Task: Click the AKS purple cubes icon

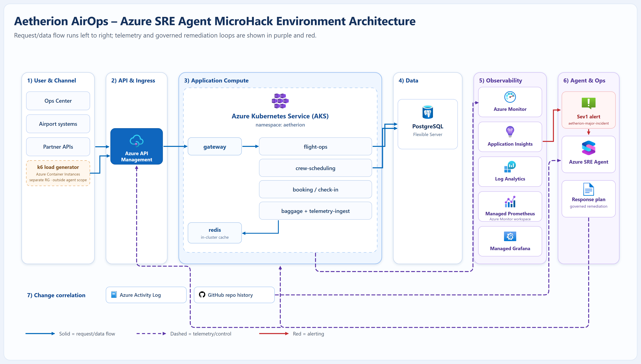Action: point(280,101)
